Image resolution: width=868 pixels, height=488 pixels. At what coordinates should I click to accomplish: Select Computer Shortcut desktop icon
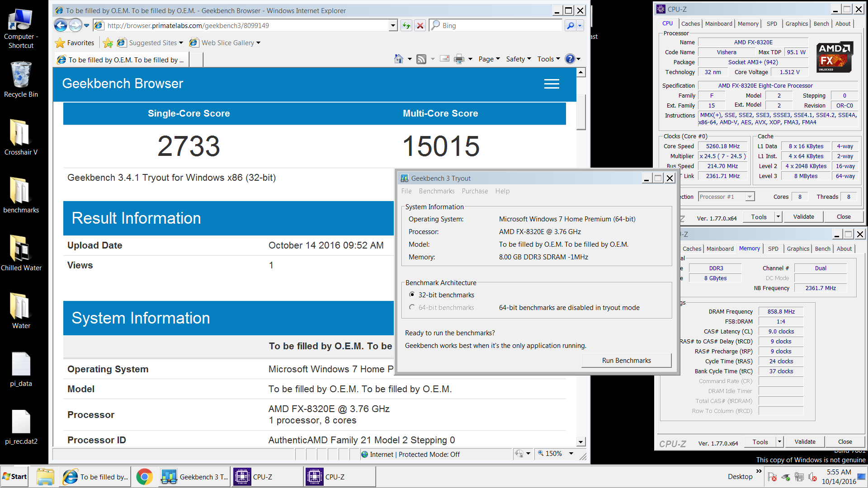(21, 28)
